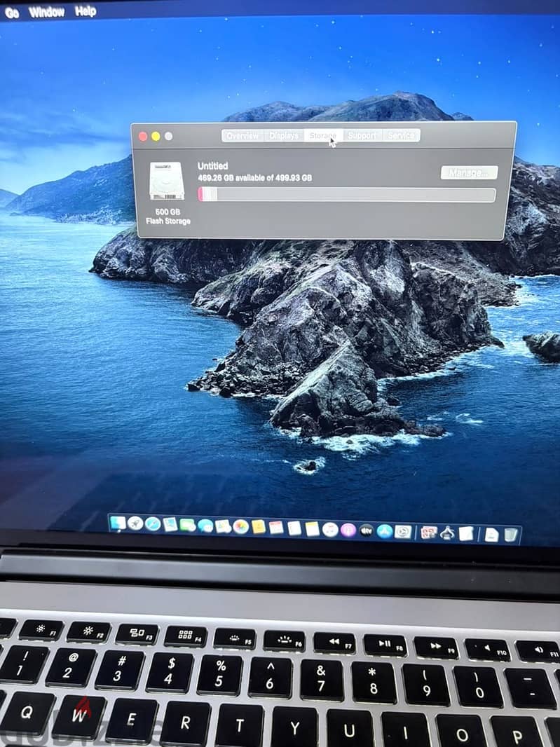The image size is (560, 747).
Task: Open Automator robot icon in dock
Action: [447, 533]
